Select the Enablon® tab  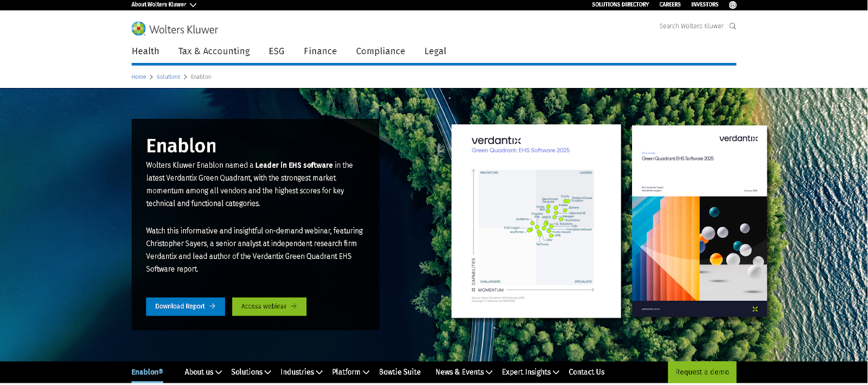click(x=147, y=372)
